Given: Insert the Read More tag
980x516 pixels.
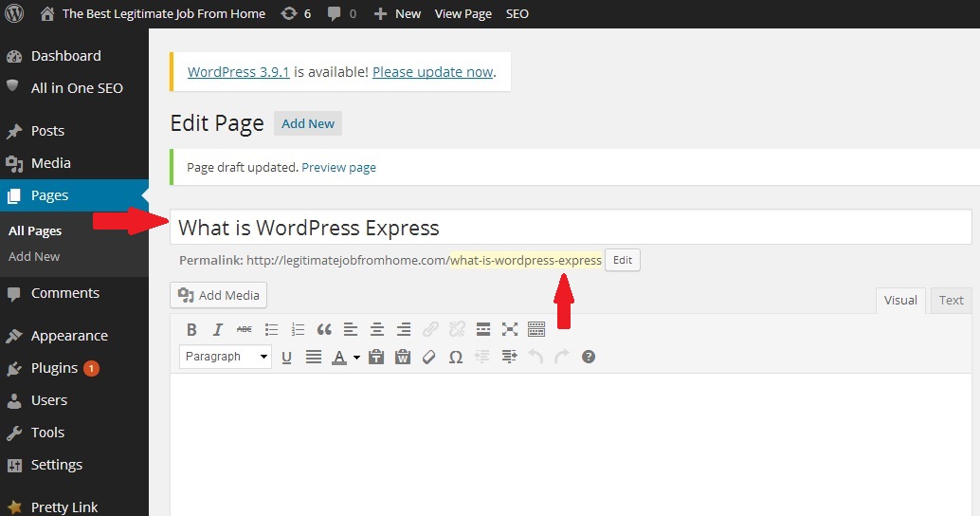Looking at the screenshot, I should point(483,330).
